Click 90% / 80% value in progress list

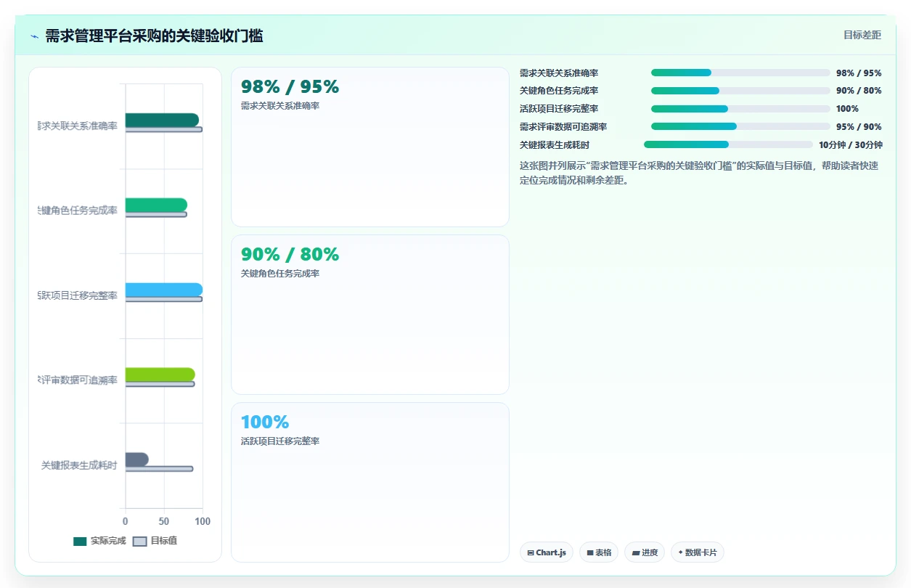tap(859, 91)
